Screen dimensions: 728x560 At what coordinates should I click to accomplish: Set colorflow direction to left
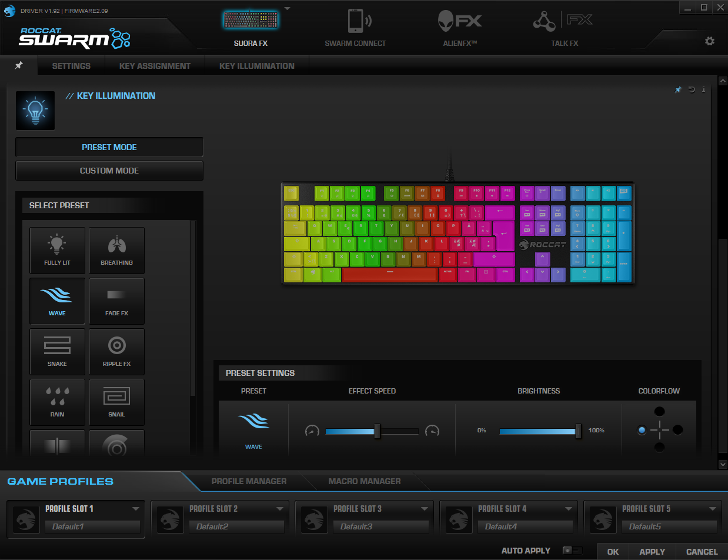pyautogui.click(x=642, y=430)
